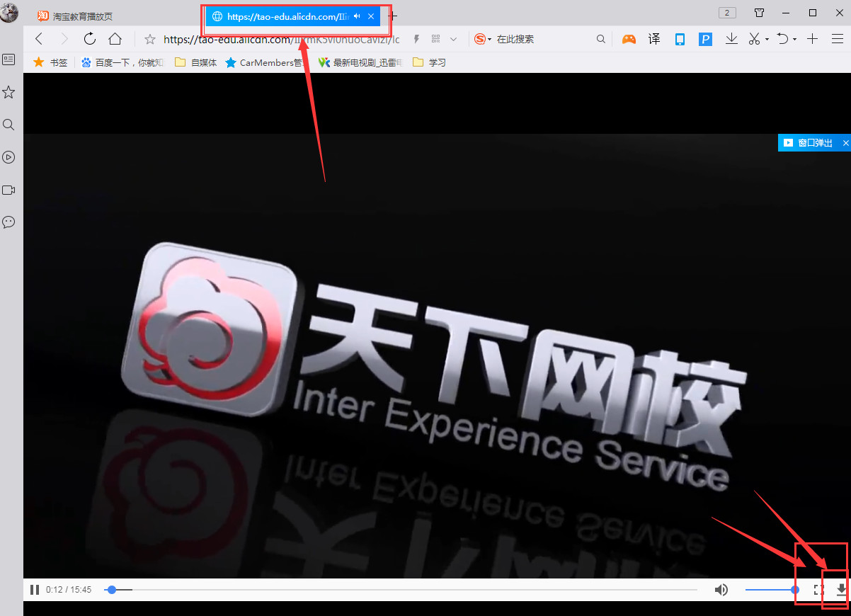This screenshot has width=851, height=616.
Task: Take a screenshot with the scissors tool
Action: tap(753, 39)
